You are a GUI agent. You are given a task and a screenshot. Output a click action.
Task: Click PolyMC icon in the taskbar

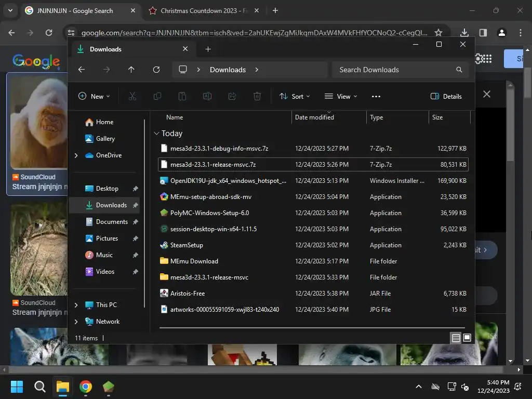tap(108, 387)
